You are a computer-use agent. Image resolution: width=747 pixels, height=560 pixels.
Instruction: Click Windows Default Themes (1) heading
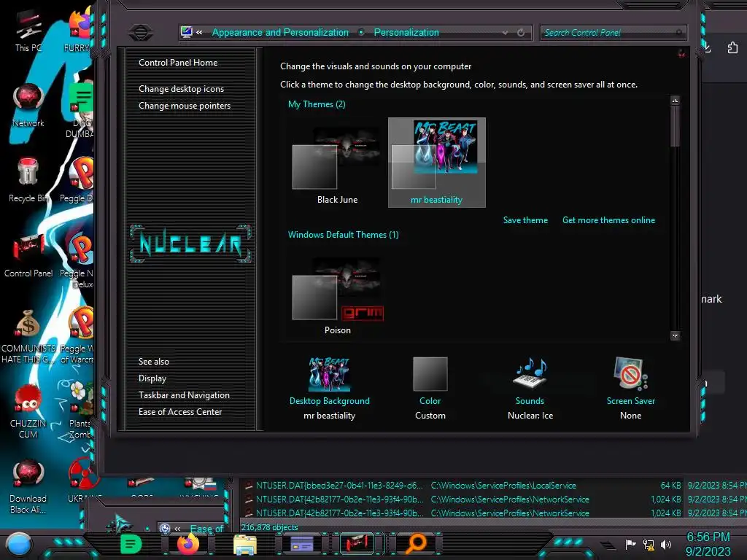point(343,234)
